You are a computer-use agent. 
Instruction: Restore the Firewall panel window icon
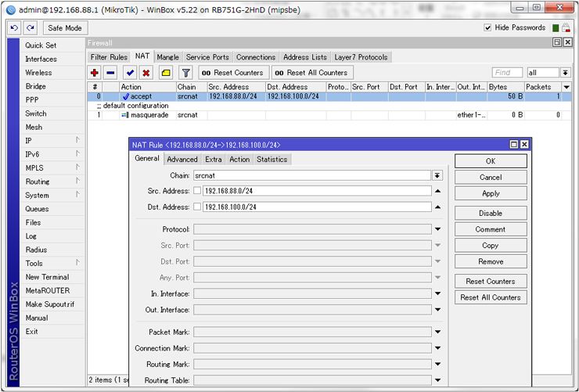click(x=557, y=42)
